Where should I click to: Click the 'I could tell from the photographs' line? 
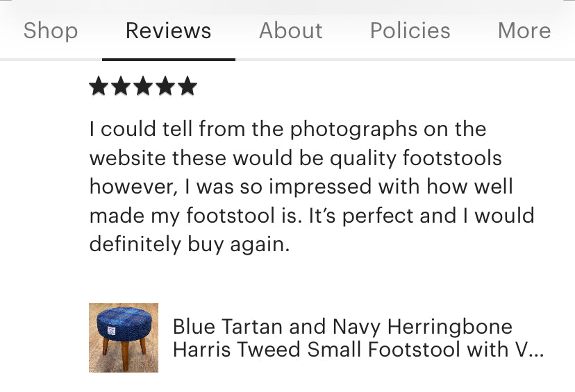pos(288,129)
